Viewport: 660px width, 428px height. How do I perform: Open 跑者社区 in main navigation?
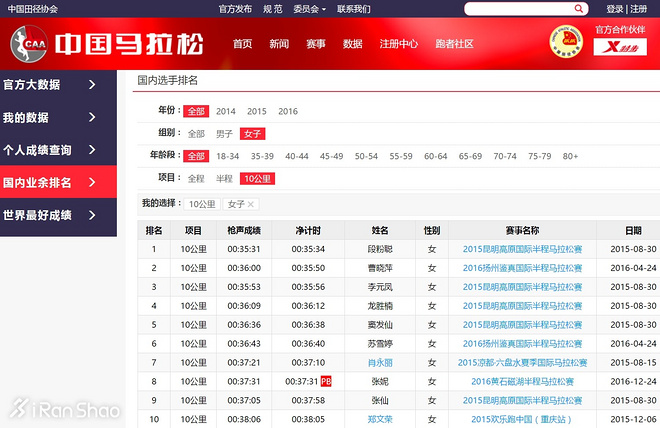point(455,44)
